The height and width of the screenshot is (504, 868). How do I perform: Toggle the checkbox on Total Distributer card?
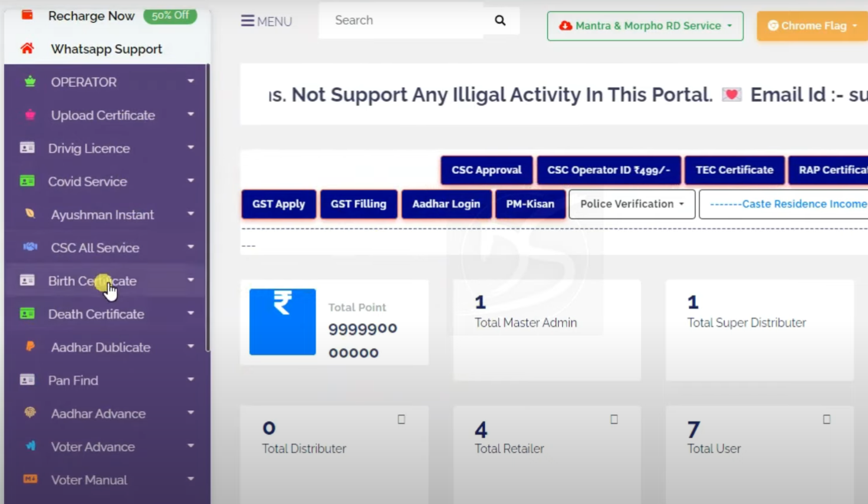pyautogui.click(x=401, y=420)
